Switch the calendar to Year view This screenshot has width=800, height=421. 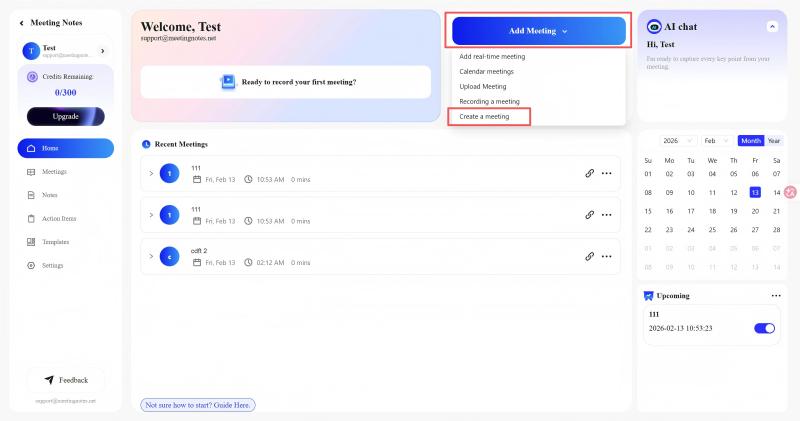774,141
